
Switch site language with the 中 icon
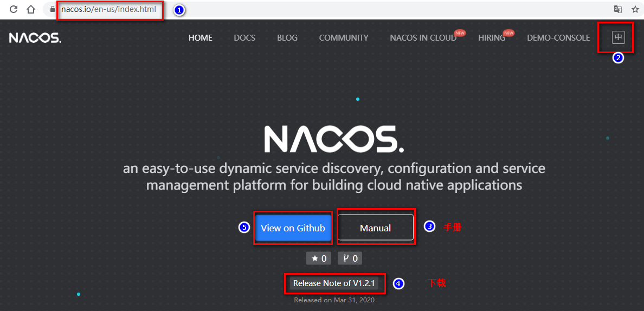tap(618, 37)
